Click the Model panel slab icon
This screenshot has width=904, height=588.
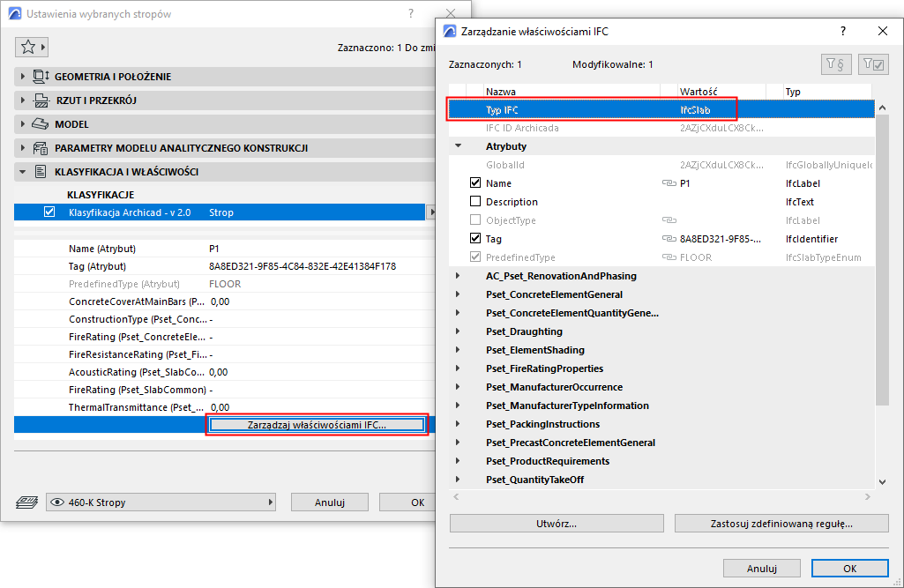click(x=41, y=124)
